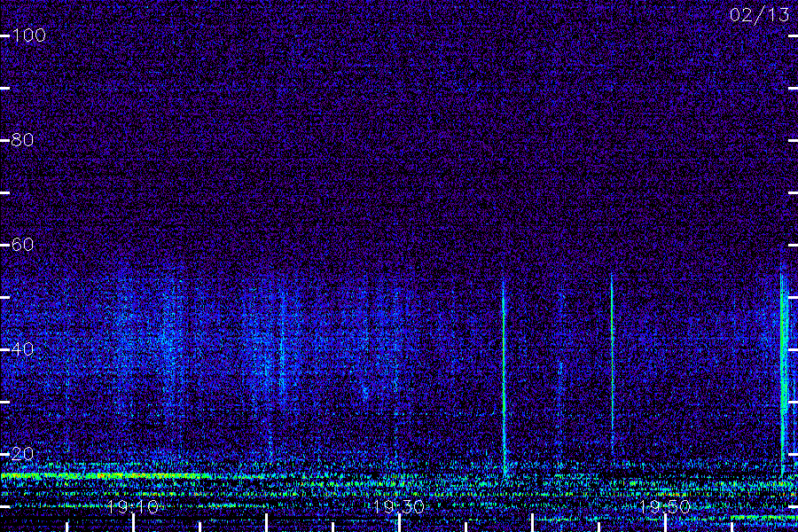Click the 60 frequency axis label
The image size is (798, 532).
pyautogui.click(x=22, y=245)
